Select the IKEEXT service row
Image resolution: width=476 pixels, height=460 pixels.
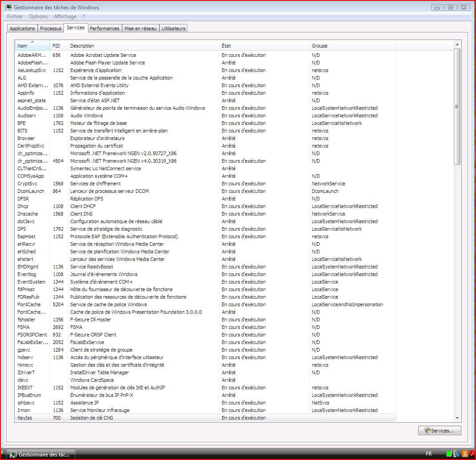(x=205, y=388)
